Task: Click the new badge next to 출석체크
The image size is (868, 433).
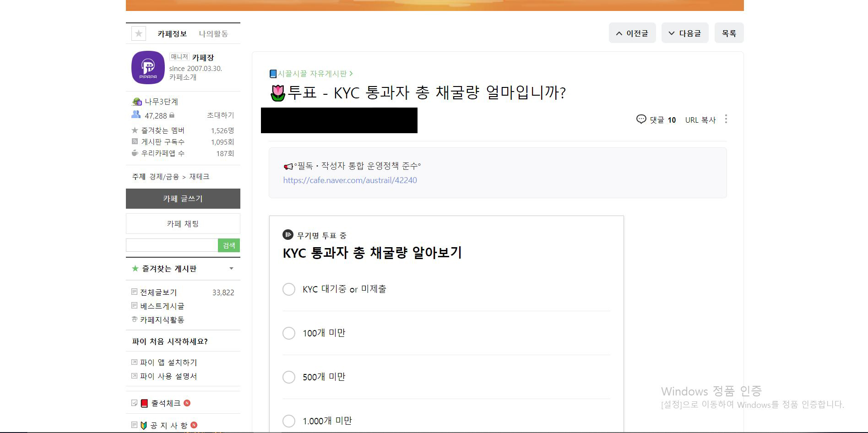Action: (187, 403)
